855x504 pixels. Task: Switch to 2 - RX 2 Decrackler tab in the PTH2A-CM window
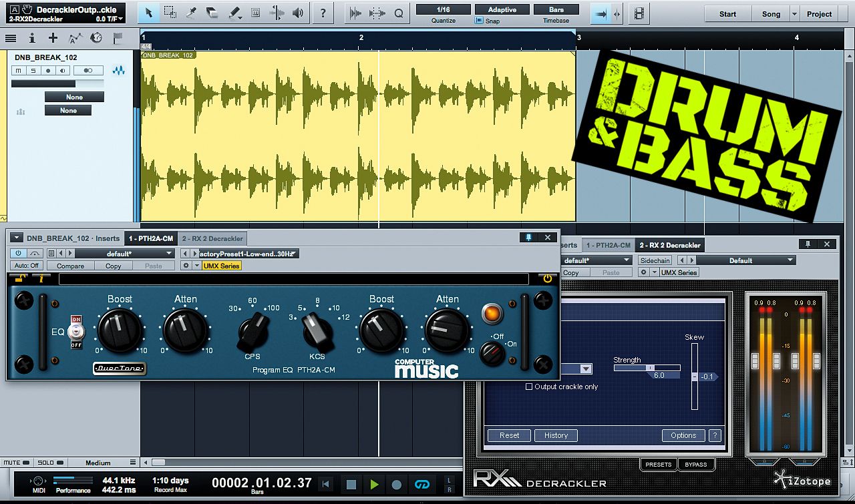212,238
